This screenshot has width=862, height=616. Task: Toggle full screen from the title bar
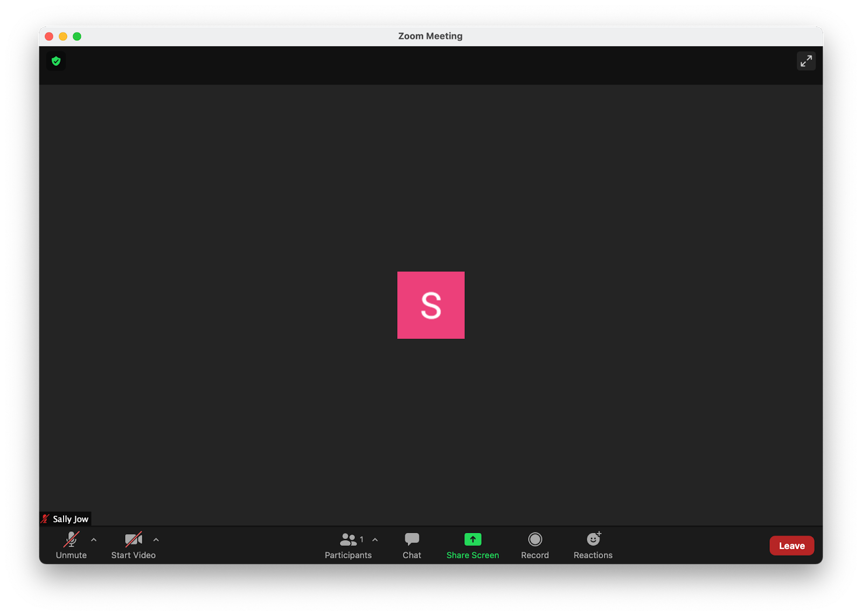(78, 36)
